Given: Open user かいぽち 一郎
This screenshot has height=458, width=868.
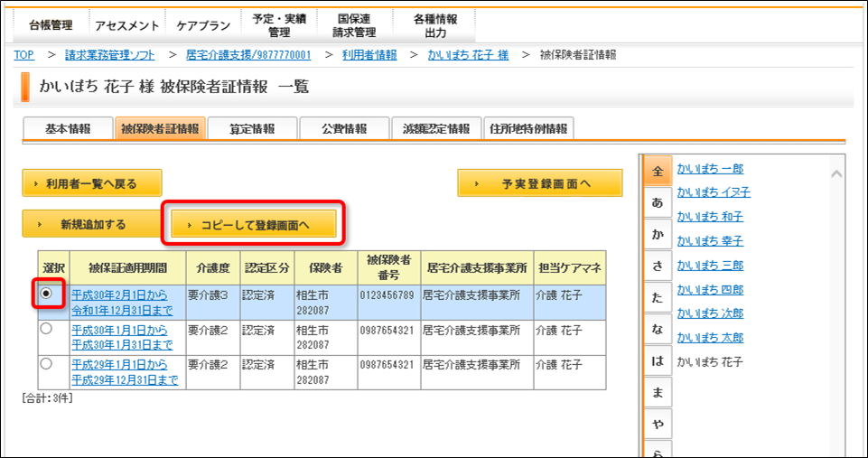Looking at the screenshot, I should (x=710, y=169).
